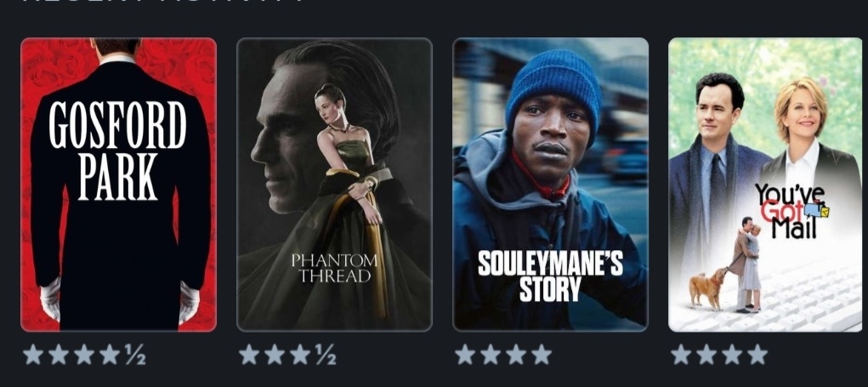Select the first star below Gosford Park
Viewport: 868px width, 387px height.
(33, 355)
